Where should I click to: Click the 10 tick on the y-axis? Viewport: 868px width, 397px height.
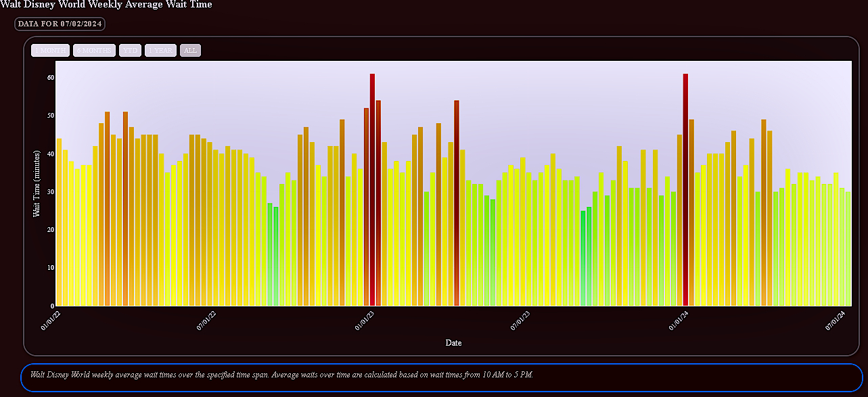[x=50, y=268]
